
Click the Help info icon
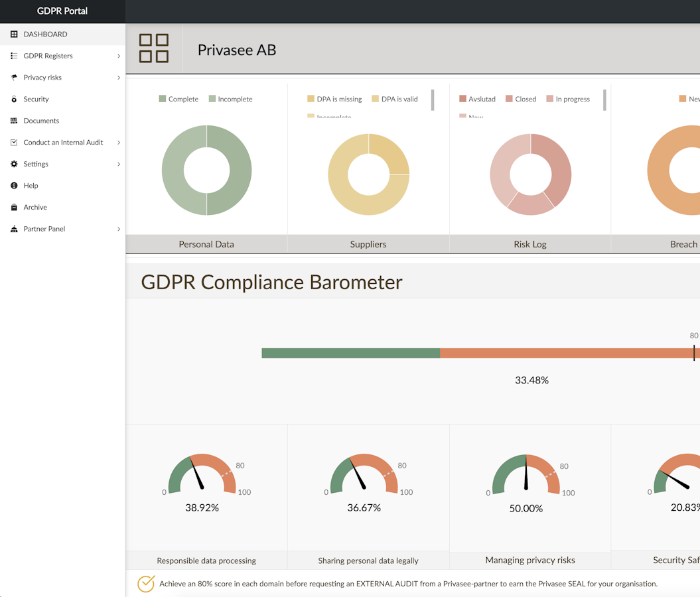[14, 186]
